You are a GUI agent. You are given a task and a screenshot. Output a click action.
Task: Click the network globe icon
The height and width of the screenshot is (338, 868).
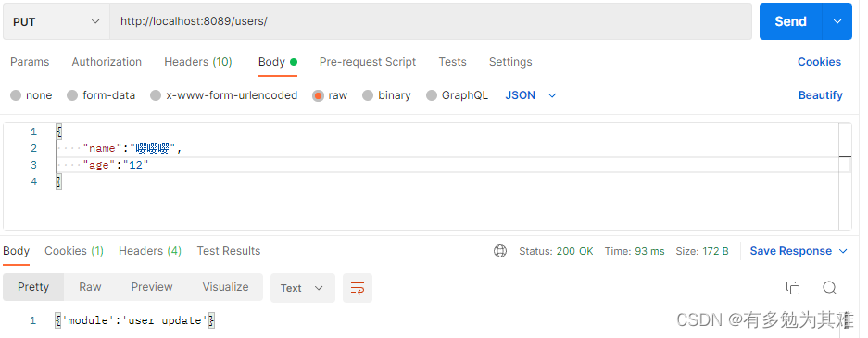(500, 251)
